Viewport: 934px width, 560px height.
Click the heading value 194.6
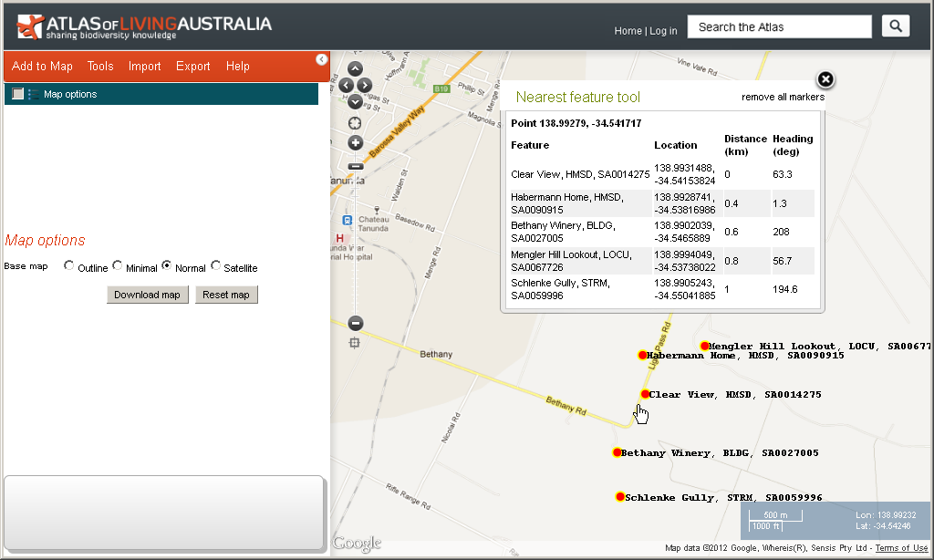coord(785,289)
